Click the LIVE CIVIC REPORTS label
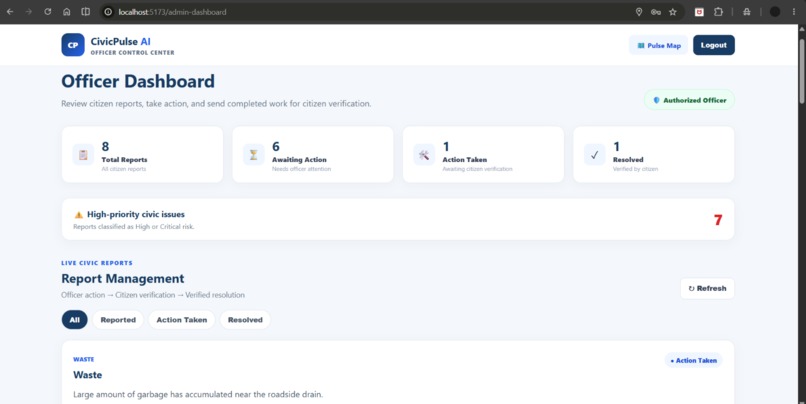This screenshot has width=806, height=404. pos(97,263)
